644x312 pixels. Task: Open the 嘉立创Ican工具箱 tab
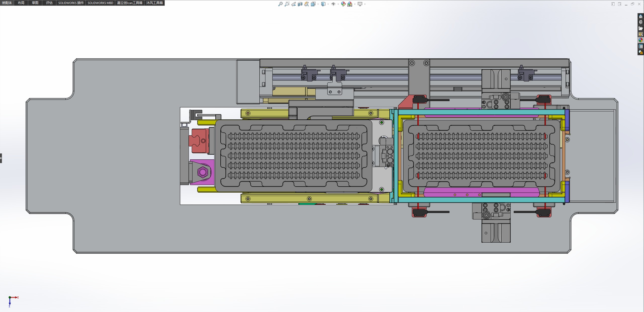[130, 3]
